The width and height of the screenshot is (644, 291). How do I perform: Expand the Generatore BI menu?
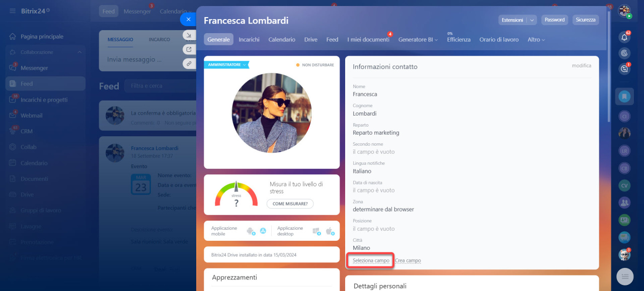pyautogui.click(x=418, y=40)
